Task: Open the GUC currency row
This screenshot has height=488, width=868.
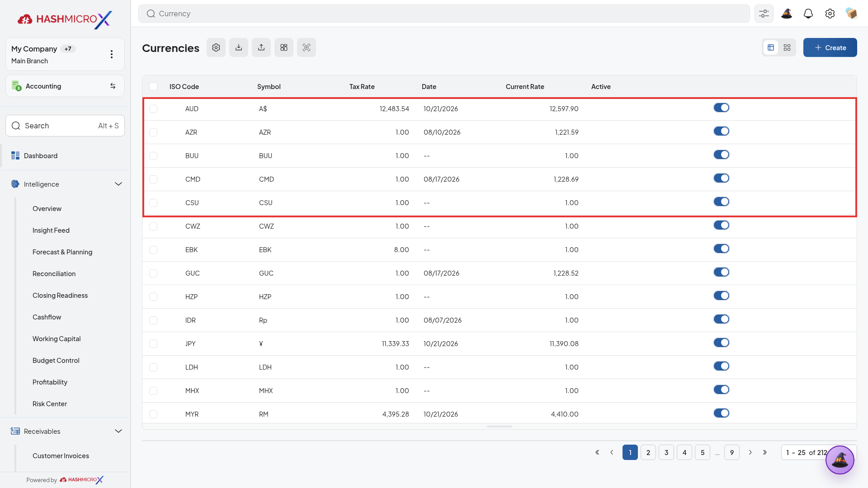Action: (500, 273)
